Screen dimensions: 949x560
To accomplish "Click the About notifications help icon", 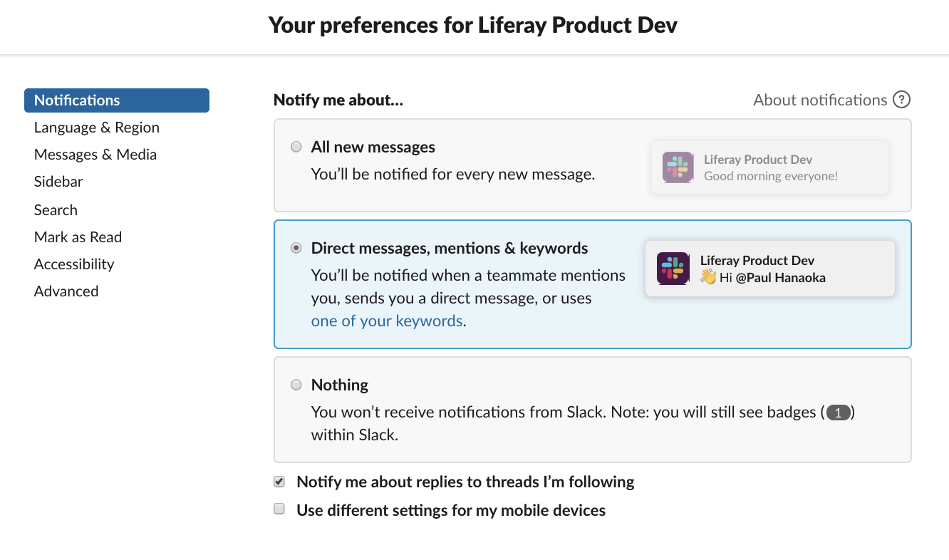I will tap(901, 100).
